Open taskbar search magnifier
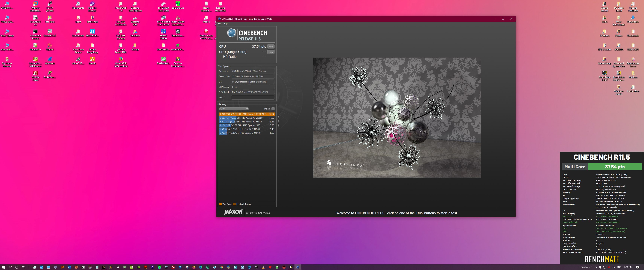The width and height of the screenshot is (644, 270). pyautogui.click(x=10, y=267)
